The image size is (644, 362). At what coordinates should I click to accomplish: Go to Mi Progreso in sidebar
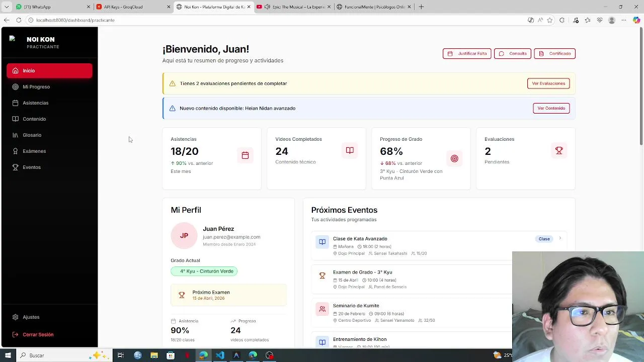coord(49,87)
